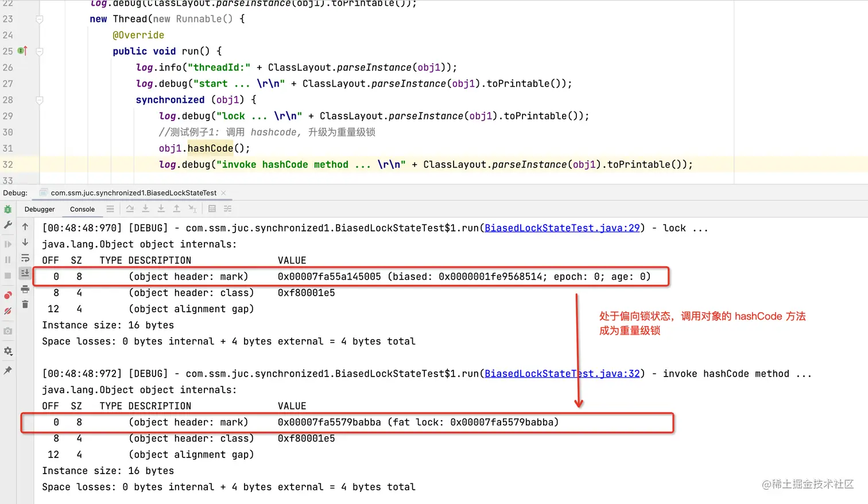Collapse the synchronized block fold on line 28
868x504 pixels.
(x=40, y=100)
